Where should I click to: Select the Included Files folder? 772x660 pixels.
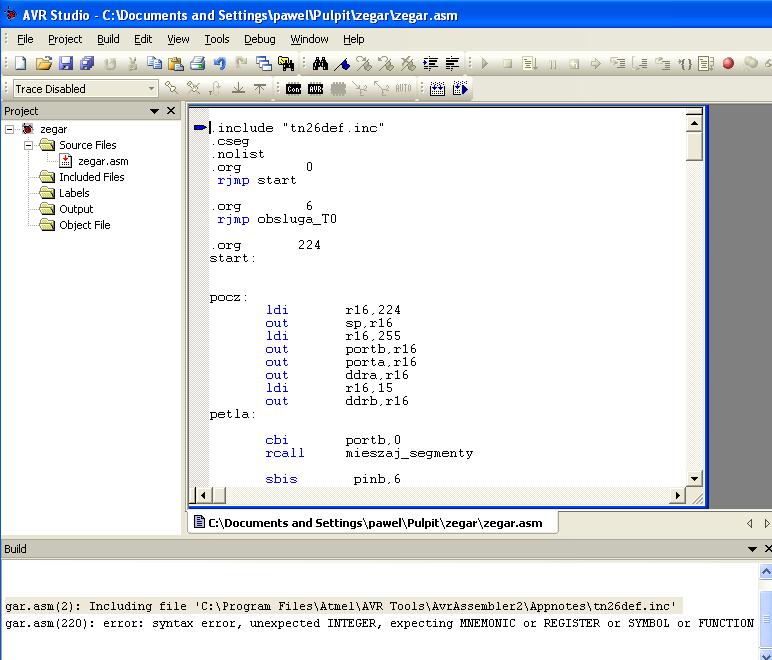(92, 177)
